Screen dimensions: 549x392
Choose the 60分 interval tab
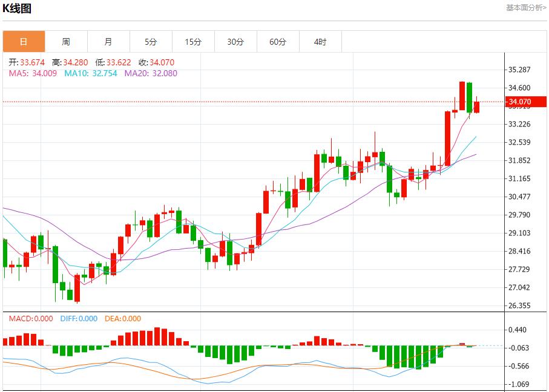coord(278,42)
